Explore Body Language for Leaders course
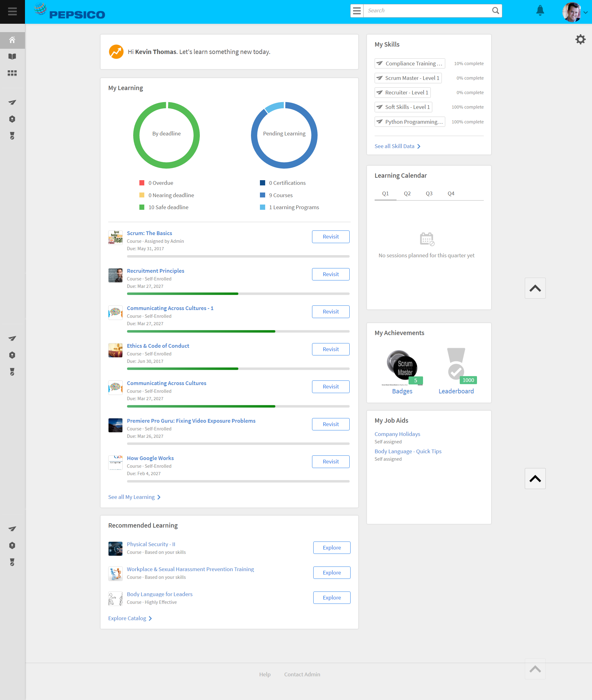Screen dimensions: 592x700 click(x=331, y=598)
